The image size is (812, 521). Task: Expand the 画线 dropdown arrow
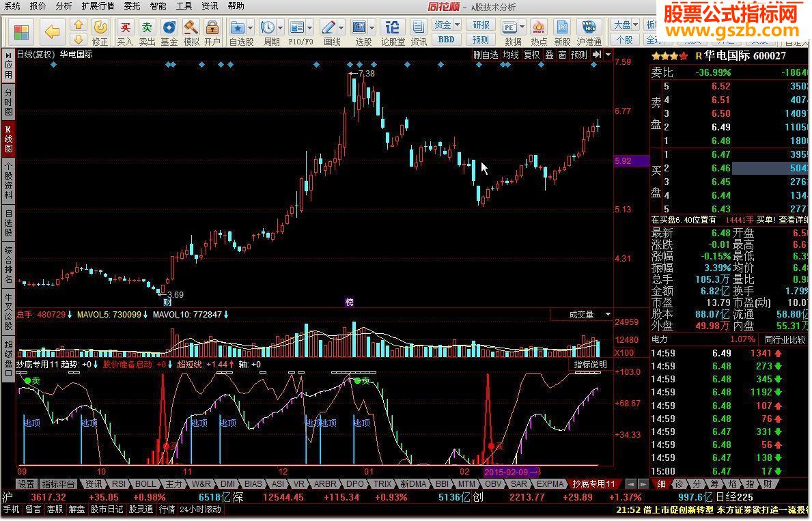(341, 27)
